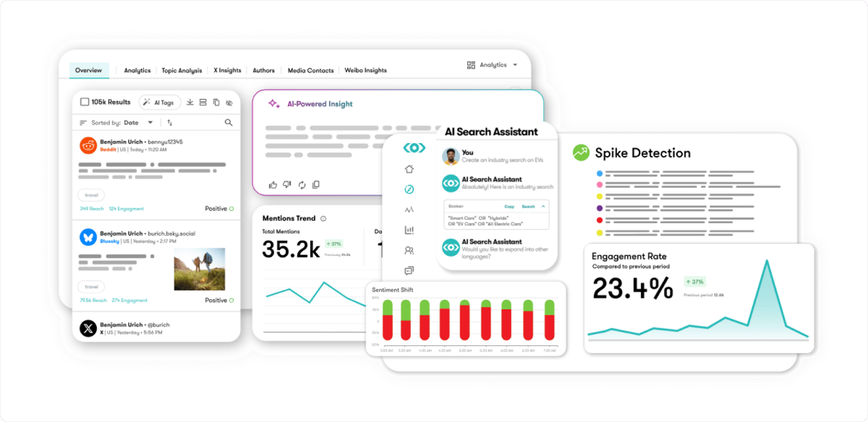
Task: Open the Authors tab
Action: (264, 71)
